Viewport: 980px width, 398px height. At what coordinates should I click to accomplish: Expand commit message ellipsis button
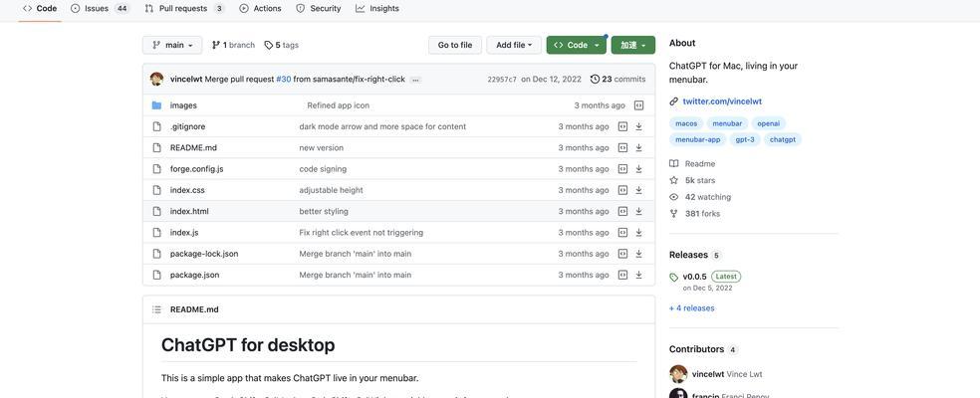(x=415, y=80)
